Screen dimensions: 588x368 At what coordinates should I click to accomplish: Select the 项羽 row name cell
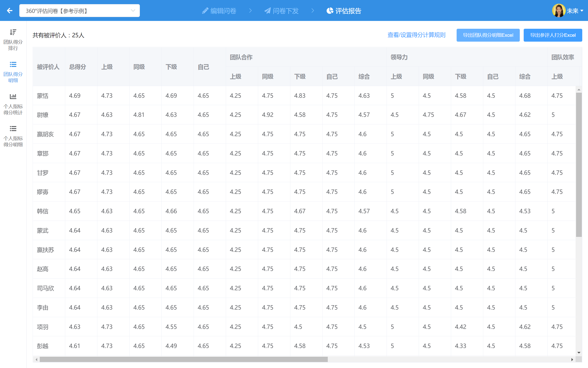coord(49,327)
